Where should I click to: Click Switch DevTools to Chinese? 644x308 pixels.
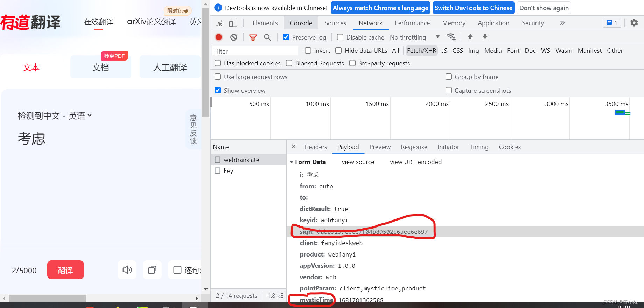474,8
